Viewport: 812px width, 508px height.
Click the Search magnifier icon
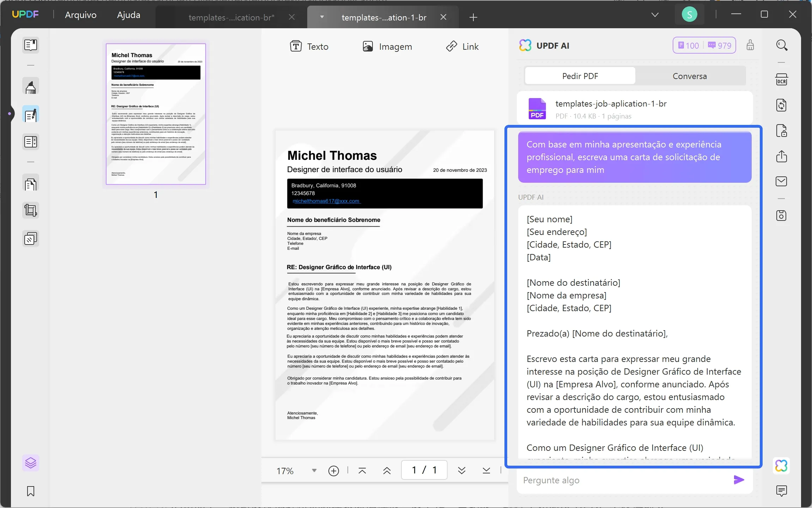(x=782, y=46)
